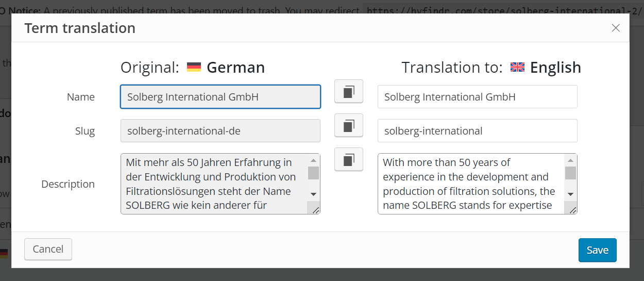
Task: Focus the English Name input field
Action: 478,97
